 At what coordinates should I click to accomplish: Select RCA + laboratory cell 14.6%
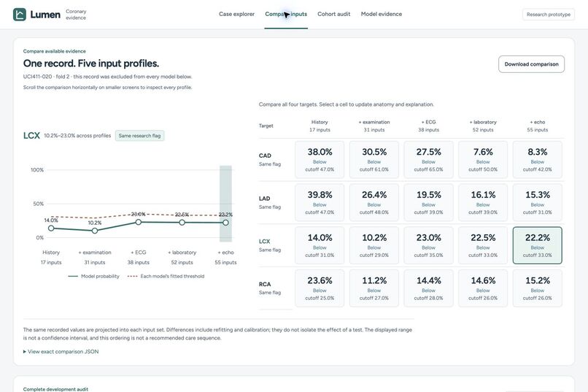pyautogui.click(x=483, y=288)
